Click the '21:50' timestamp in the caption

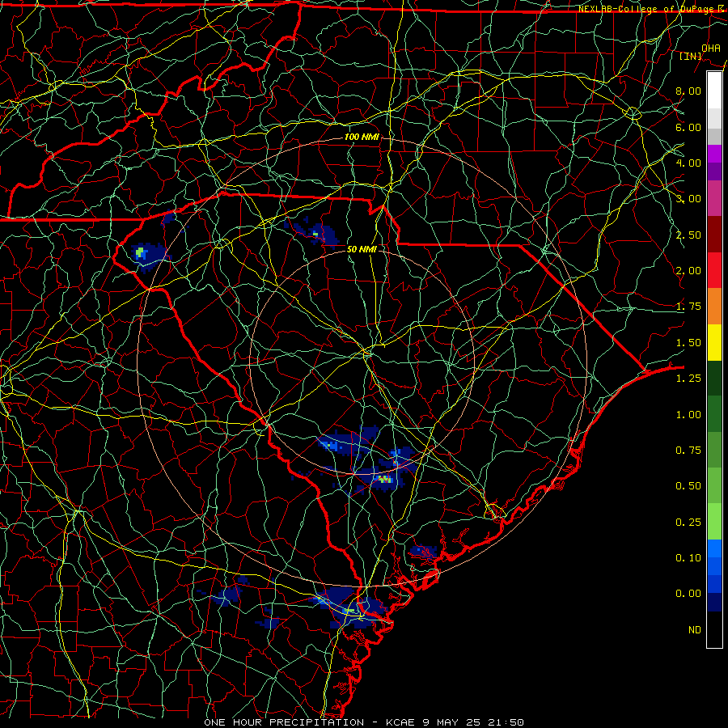point(506,722)
